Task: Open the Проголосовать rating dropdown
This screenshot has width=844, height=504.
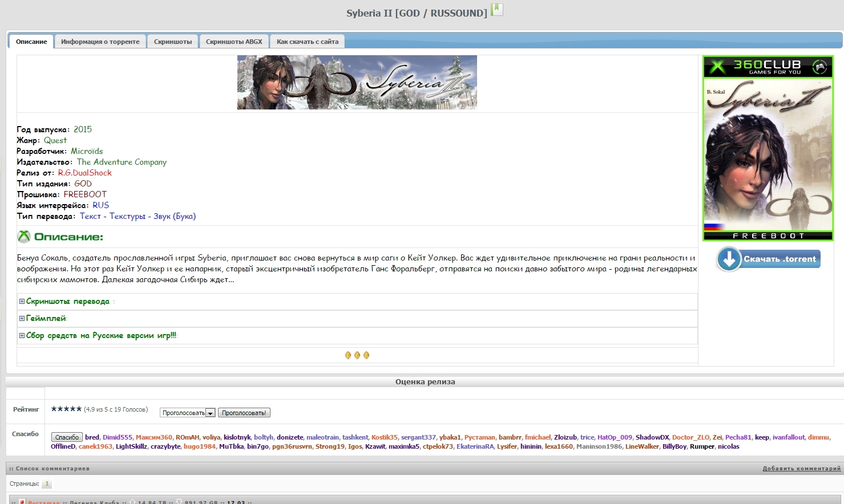Action: point(188,413)
